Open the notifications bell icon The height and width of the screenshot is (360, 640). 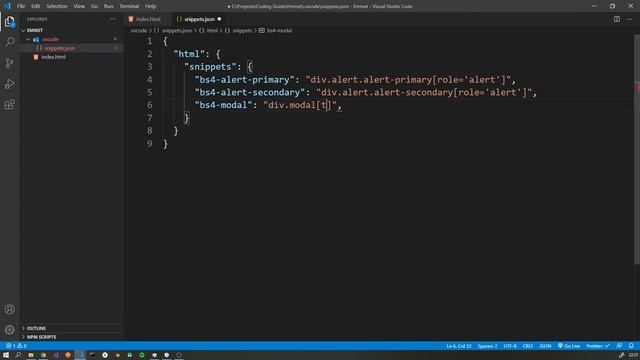click(x=631, y=346)
